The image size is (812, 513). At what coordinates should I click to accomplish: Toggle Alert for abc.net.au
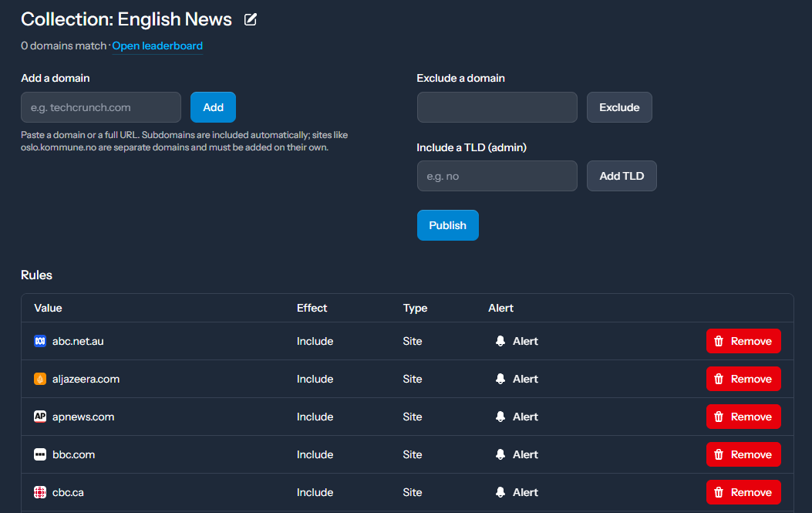(x=517, y=341)
